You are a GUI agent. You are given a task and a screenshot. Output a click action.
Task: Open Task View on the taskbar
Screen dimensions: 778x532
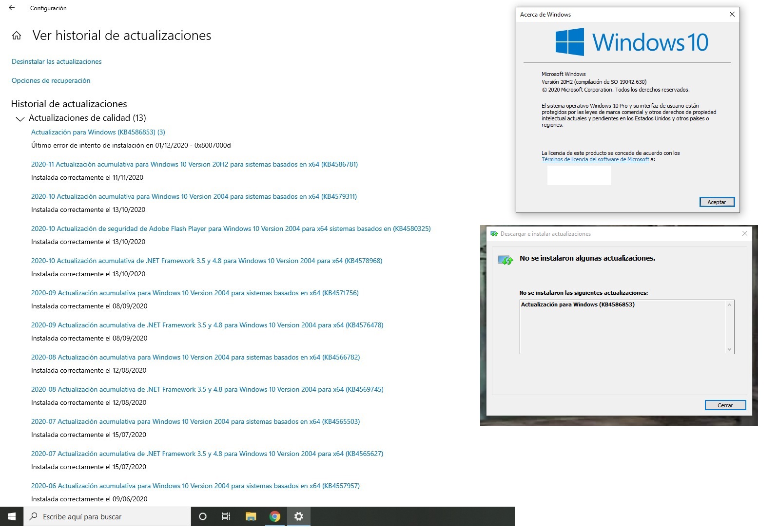[226, 516]
